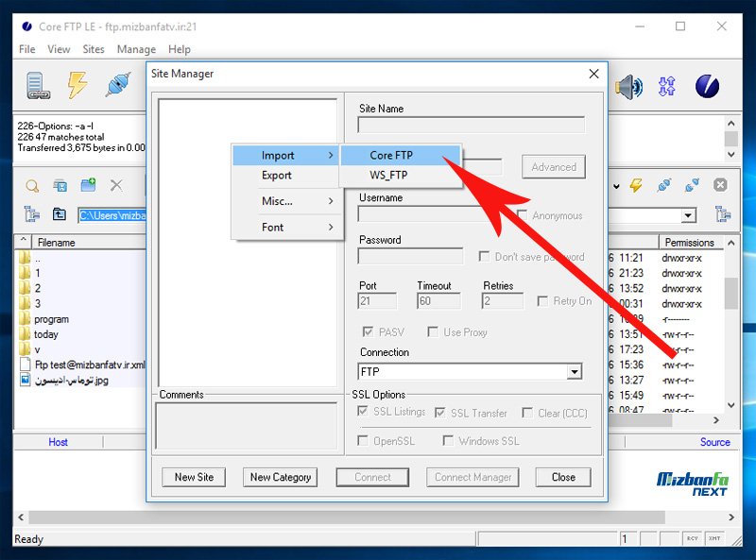Click the local panel delete X icon
Image resolution: width=756 pixels, height=560 pixels.
(x=116, y=185)
